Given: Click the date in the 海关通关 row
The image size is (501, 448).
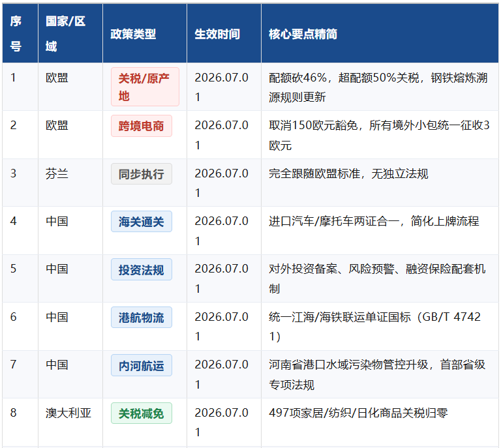Looking at the screenshot, I should (221, 231).
